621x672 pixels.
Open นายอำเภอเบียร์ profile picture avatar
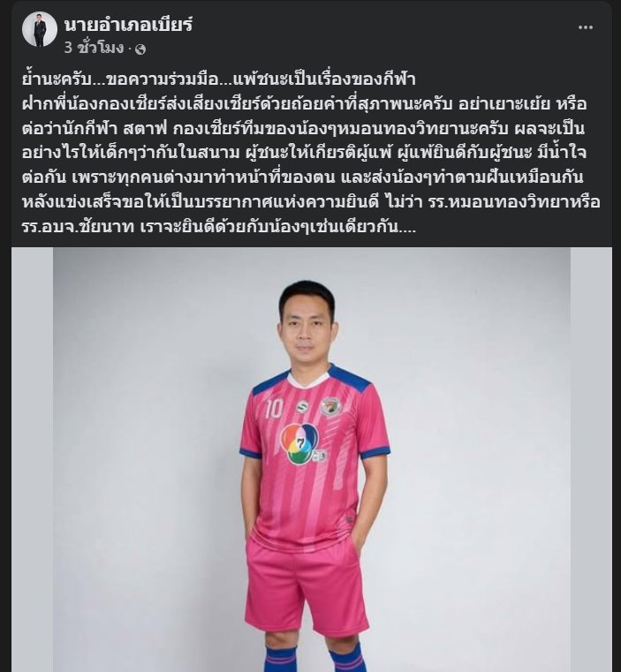pos(40,29)
